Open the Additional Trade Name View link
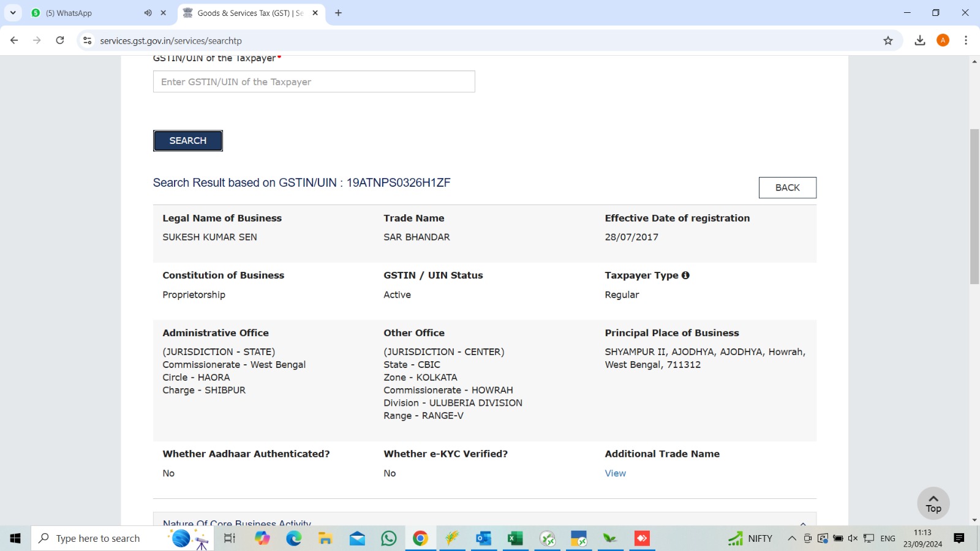The image size is (980, 551). [615, 473]
